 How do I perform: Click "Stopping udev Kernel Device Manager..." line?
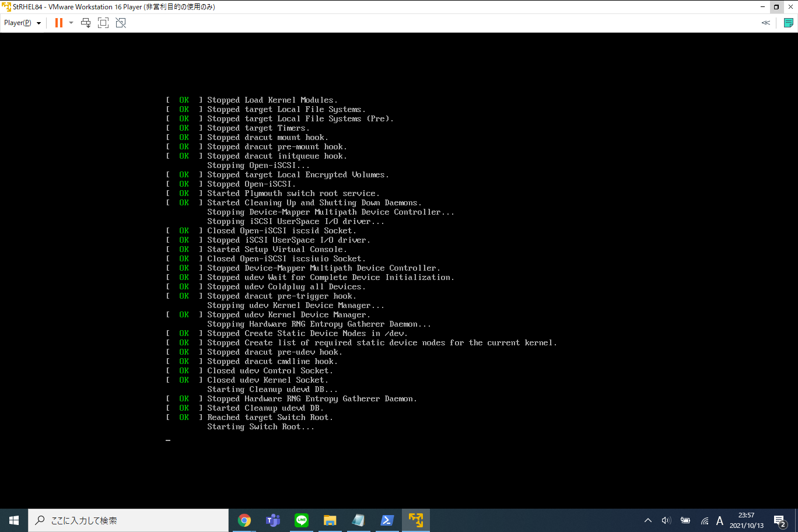[x=296, y=306]
